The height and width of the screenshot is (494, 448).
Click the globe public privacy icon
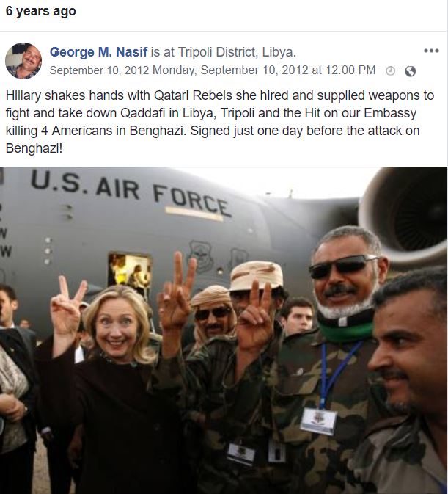(x=410, y=71)
